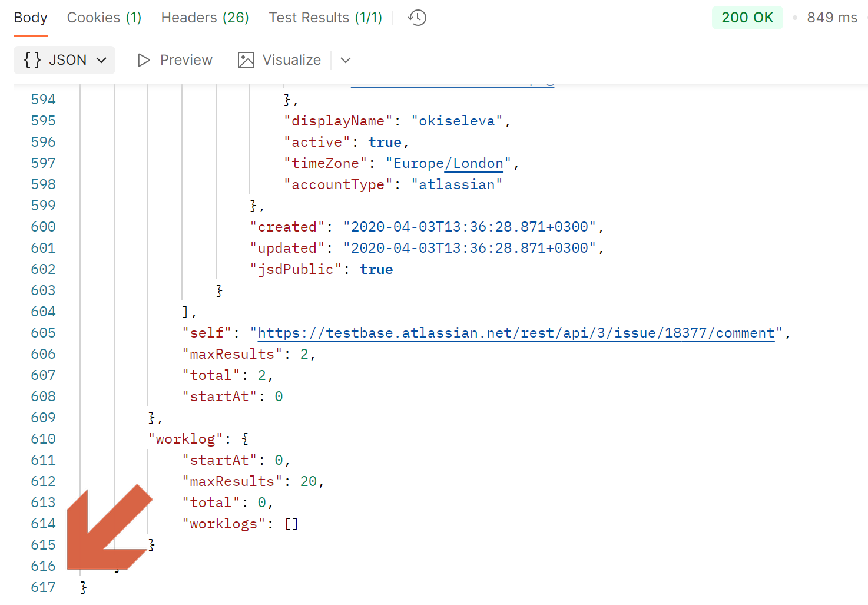
Task: Click line number 605 in the gutter
Action: 44,333
